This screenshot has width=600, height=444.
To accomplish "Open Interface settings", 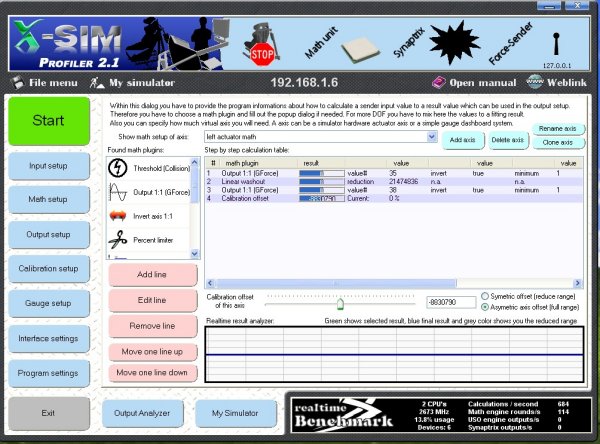I will point(49,339).
